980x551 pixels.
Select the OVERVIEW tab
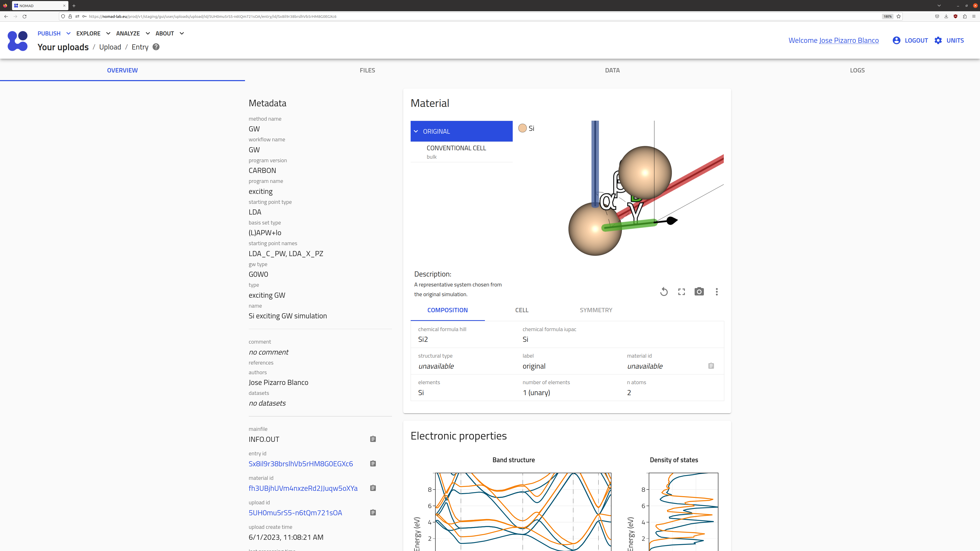click(x=122, y=70)
